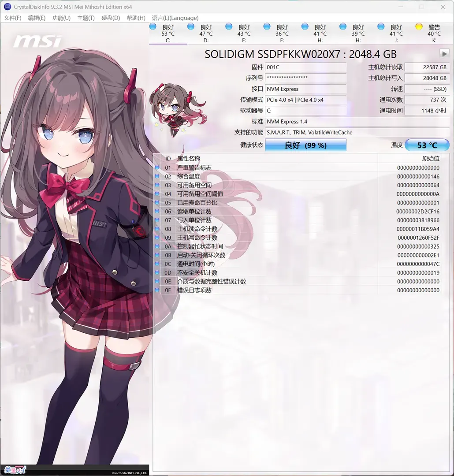Select drive K: with 警告 status
Screen dimensions: 454x476
[434, 33]
